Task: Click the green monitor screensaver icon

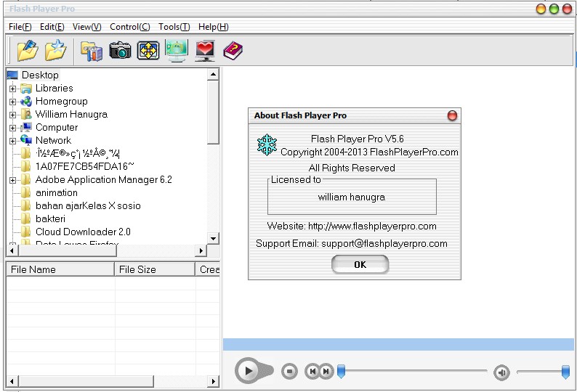Action: pyautogui.click(x=177, y=50)
